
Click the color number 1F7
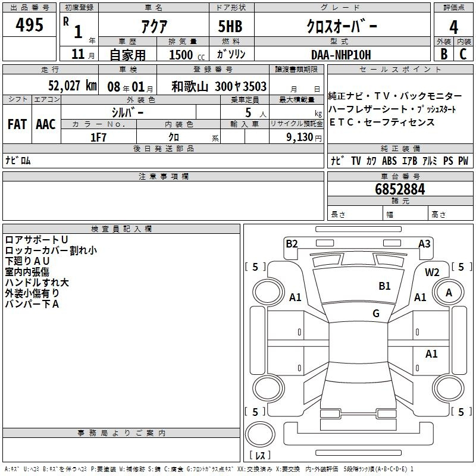98,137
